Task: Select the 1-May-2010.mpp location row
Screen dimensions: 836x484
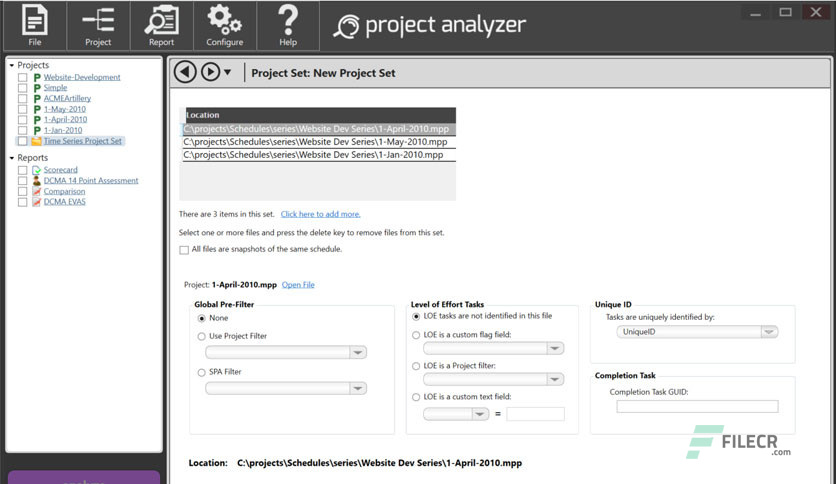Action: (x=319, y=142)
